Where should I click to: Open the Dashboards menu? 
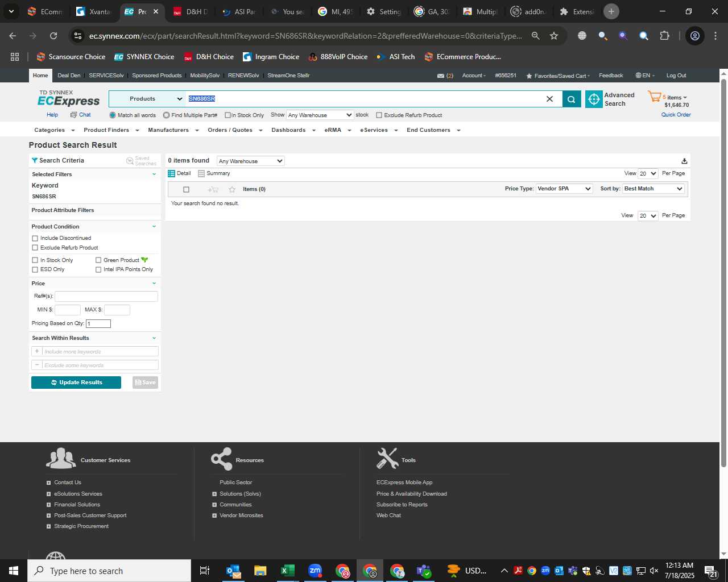click(x=293, y=130)
